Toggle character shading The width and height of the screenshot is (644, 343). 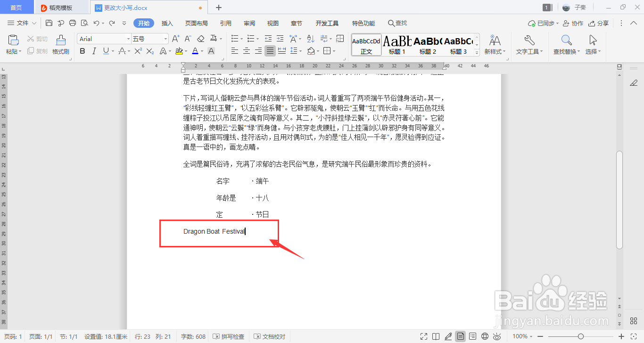pos(211,51)
